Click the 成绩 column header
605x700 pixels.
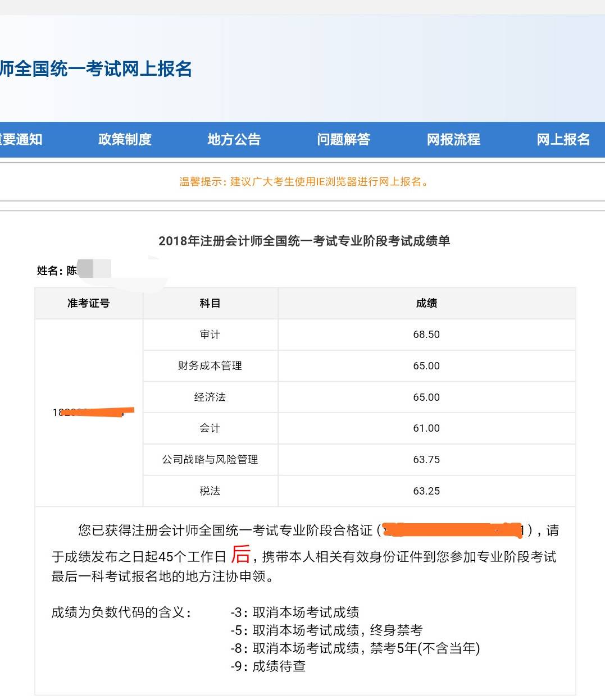426,303
